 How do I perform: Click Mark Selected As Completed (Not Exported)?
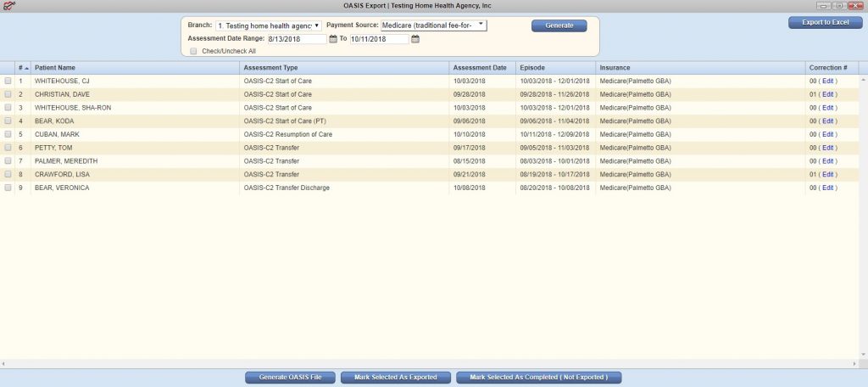coord(539,377)
